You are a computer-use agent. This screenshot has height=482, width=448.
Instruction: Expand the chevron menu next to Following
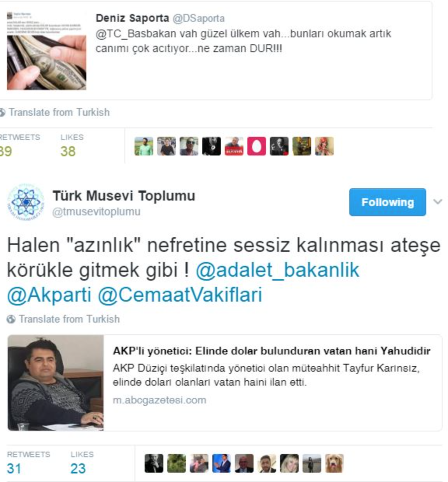pos(438,201)
